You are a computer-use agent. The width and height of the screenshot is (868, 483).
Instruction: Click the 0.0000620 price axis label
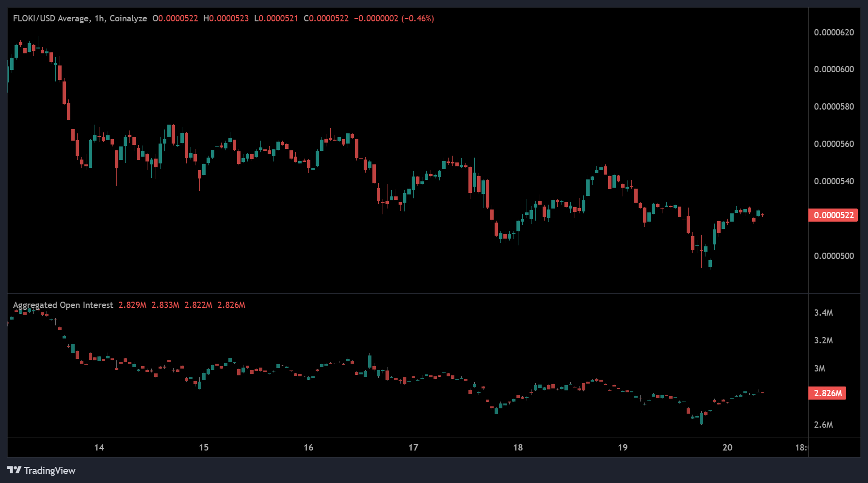tap(834, 32)
